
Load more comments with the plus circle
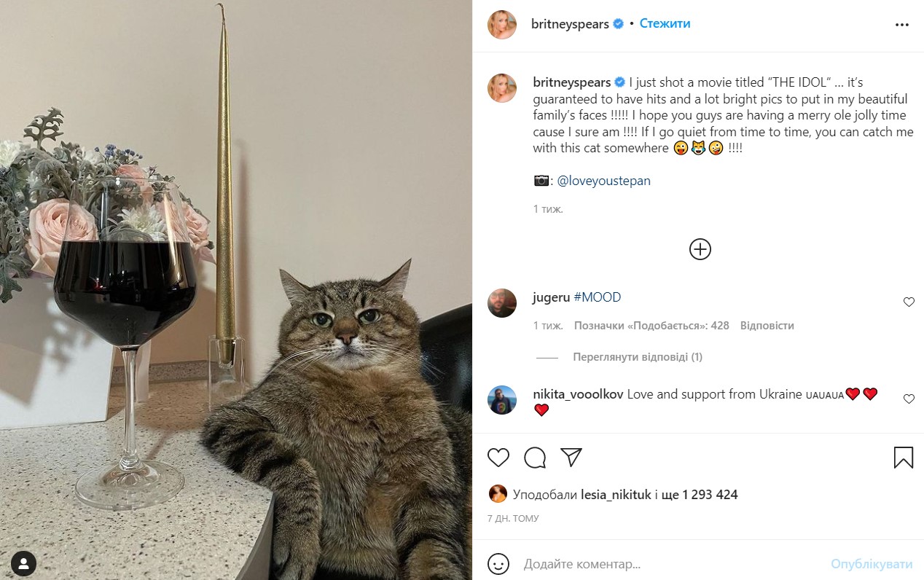point(700,249)
